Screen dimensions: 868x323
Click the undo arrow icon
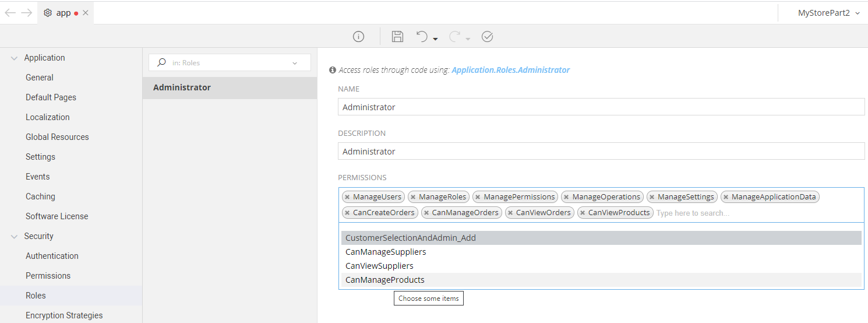click(x=422, y=37)
